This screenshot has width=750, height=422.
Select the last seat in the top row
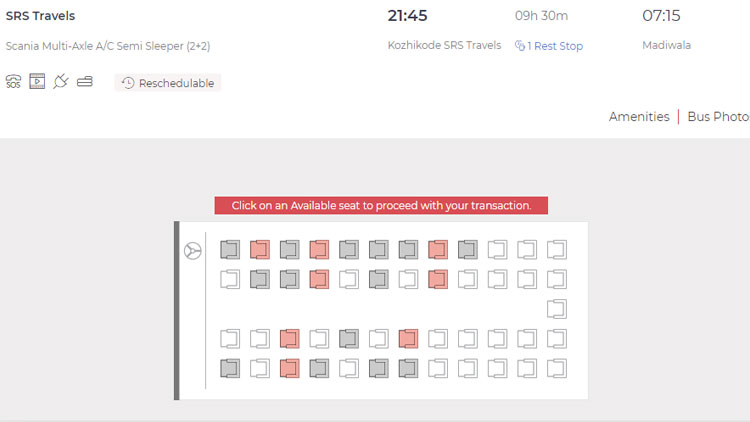click(x=557, y=249)
